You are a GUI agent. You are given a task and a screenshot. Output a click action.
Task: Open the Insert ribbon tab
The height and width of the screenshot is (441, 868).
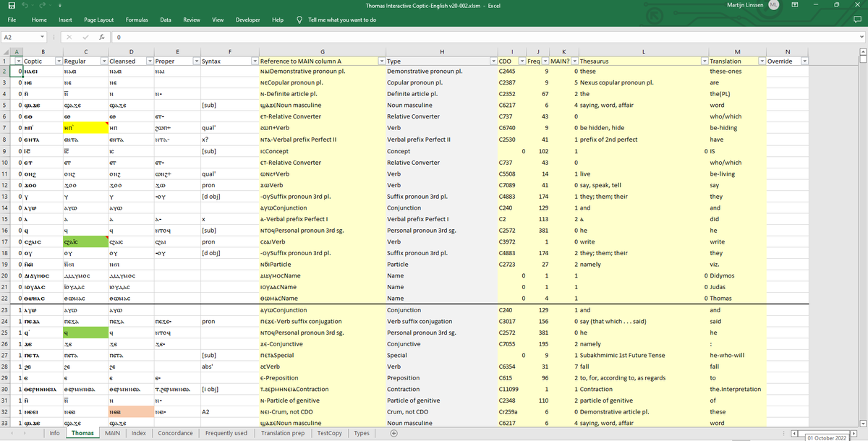click(65, 20)
